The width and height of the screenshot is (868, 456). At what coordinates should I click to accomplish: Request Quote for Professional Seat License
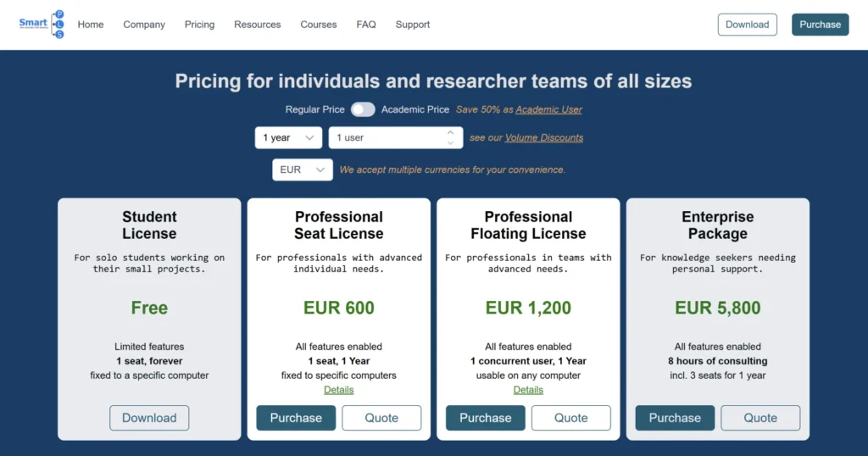click(x=381, y=418)
